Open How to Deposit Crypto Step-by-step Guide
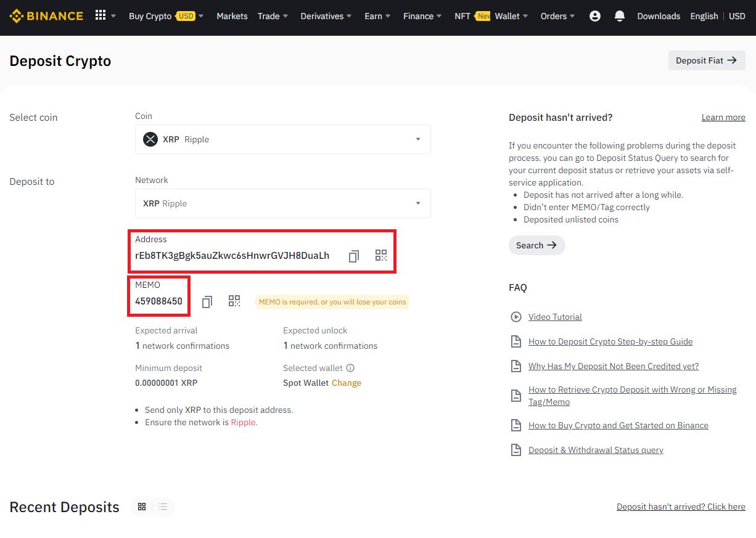The height and width of the screenshot is (538, 756). click(x=610, y=341)
